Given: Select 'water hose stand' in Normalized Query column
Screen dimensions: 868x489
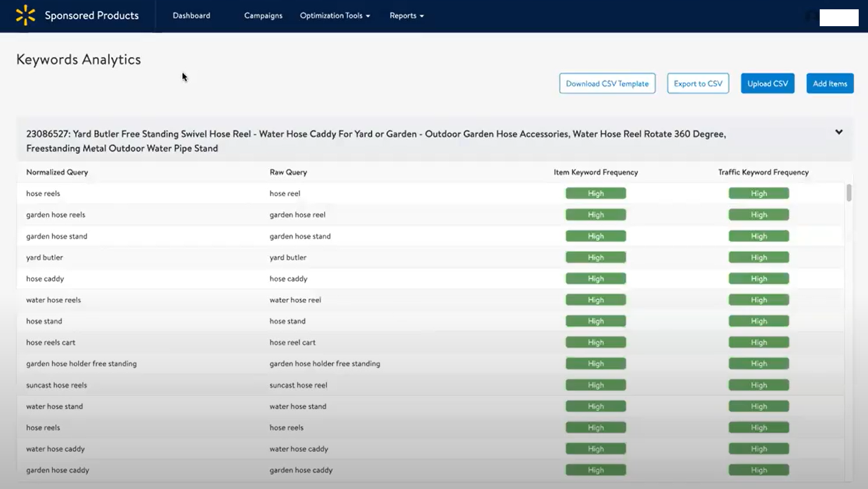Looking at the screenshot, I should (x=54, y=406).
